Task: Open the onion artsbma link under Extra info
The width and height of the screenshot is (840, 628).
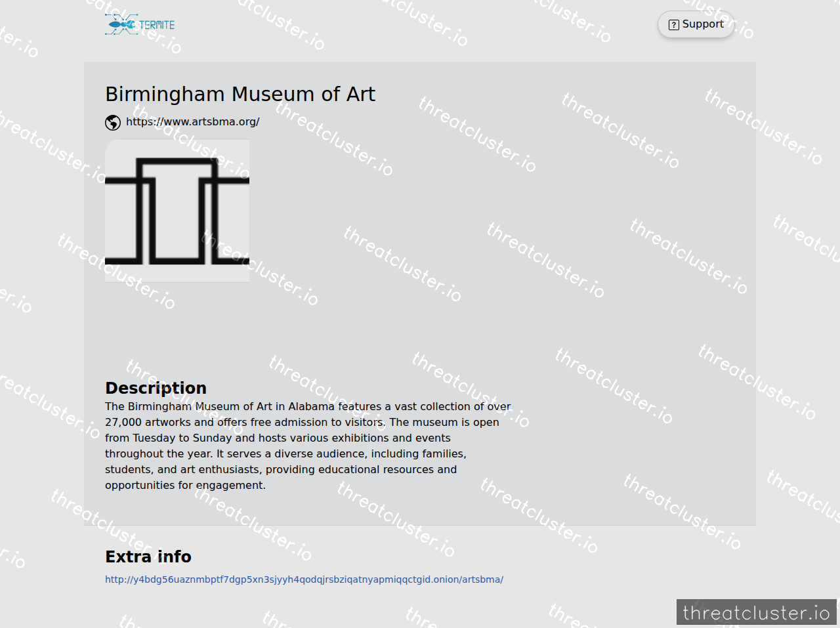Action: [304, 579]
